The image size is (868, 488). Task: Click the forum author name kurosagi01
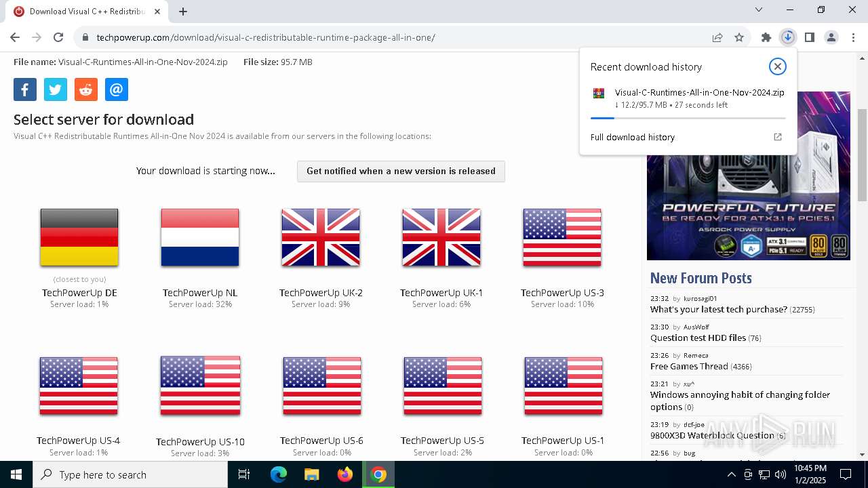700,298
